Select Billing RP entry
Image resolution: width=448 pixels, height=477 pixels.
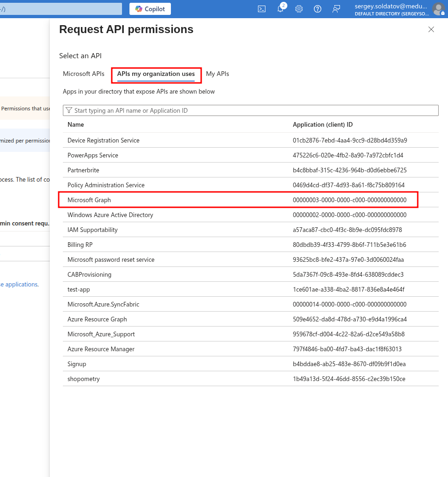pyautogui.click(x=251, y=245)
